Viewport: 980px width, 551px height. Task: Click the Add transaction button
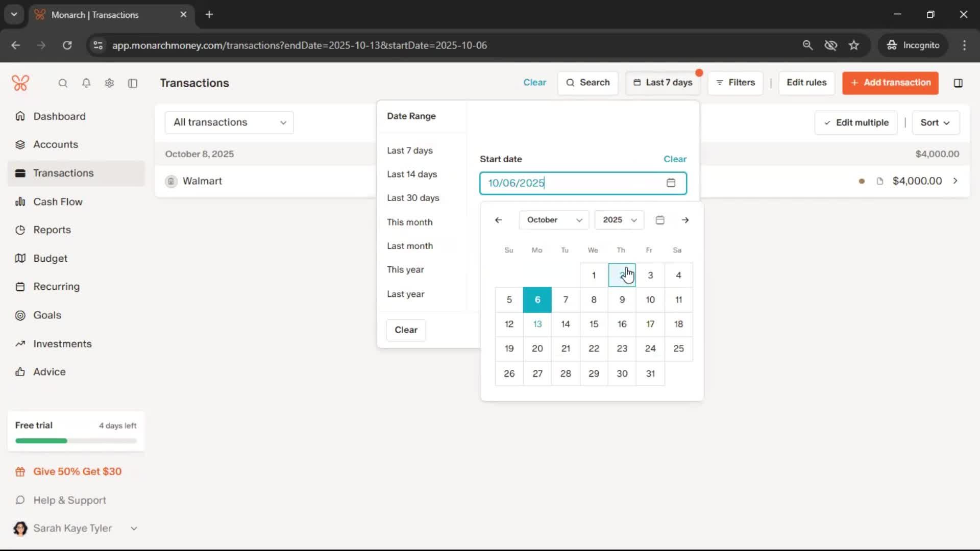coord(890,83)
